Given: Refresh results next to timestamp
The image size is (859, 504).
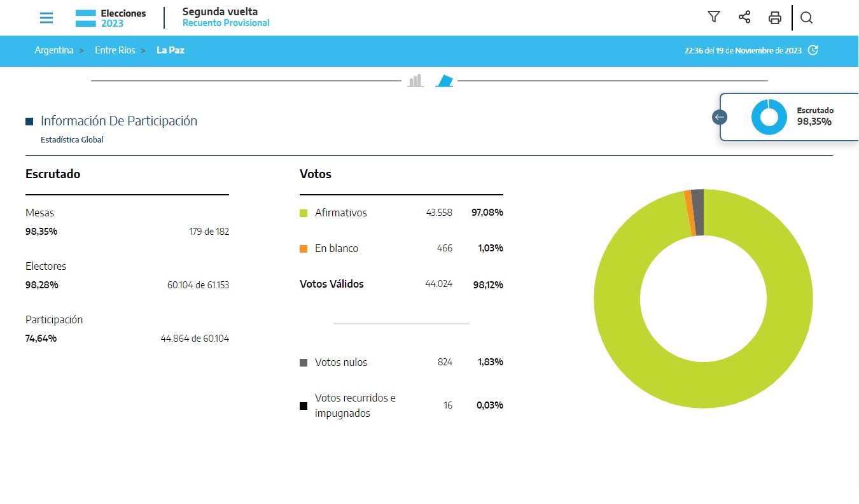Looking at the screenshot, I should 813,50.
